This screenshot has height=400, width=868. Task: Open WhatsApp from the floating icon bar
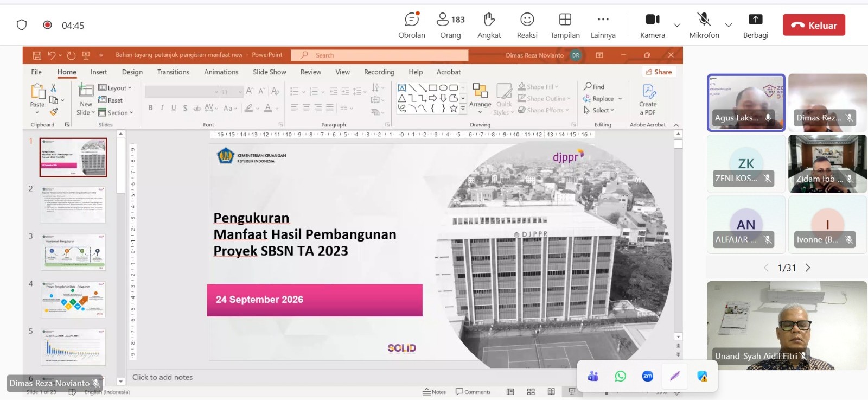point(620,376)
